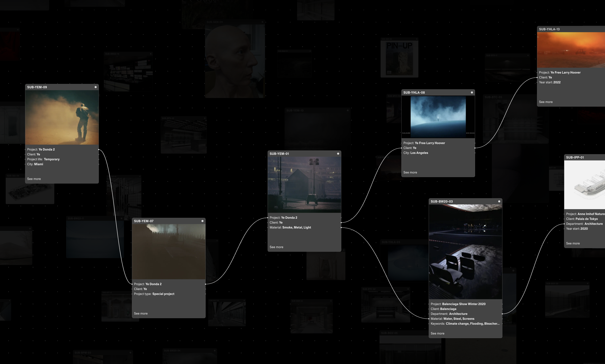Open the blue cloud image in SUB-YHLA-08
The width and height of the screenshot is (605, 364).
click(438, 117)
